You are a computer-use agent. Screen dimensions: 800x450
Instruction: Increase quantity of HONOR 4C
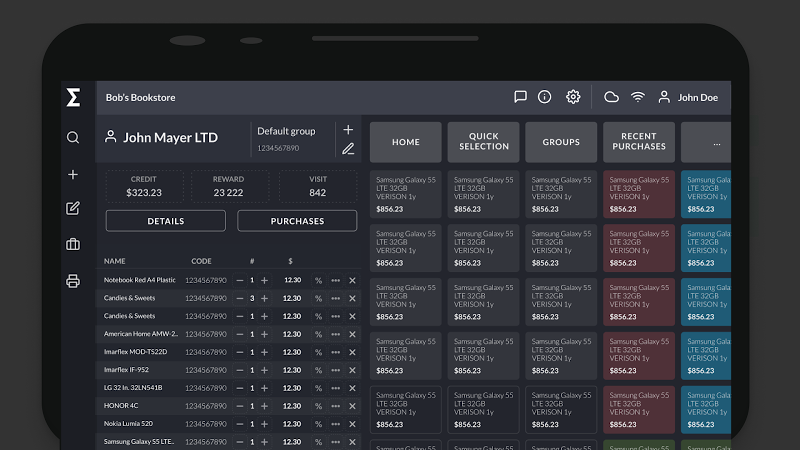point(264,406)
